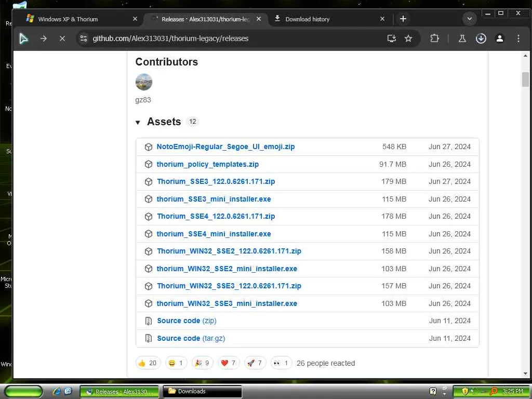Open the Extensions puzzle icon
The height and width of the screenshot is (399, 532).
click(x=434, y=38)
